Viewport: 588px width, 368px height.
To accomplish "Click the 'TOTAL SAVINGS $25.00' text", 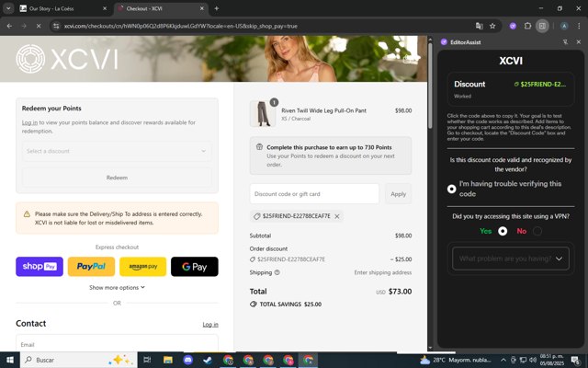I will click(290, 305).
